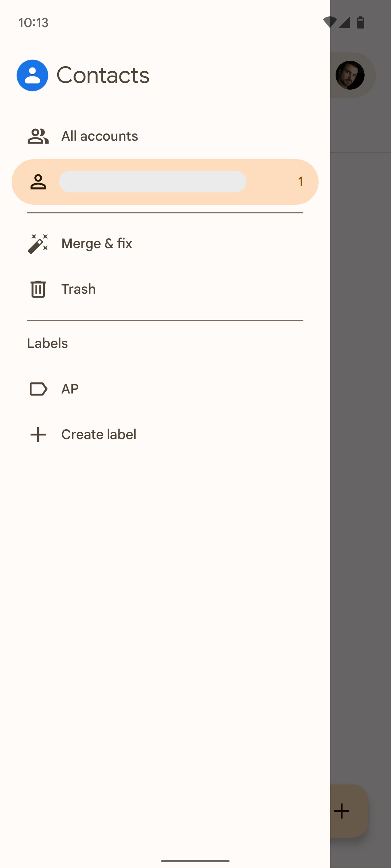Tap the person icon on the highlighted account
Screen dimensions: 391x868
tap(38, 182)
